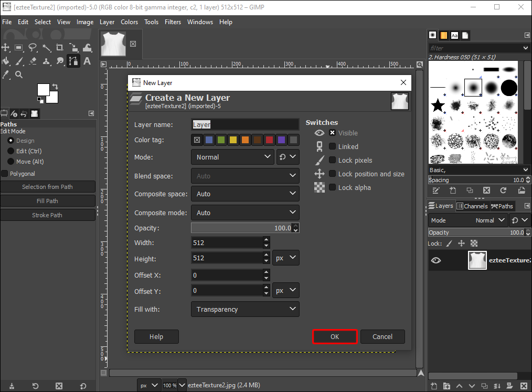This screenshot has width=532, height=392.
Task: Pick the red color tag swatch
Action: click(269, 140)
